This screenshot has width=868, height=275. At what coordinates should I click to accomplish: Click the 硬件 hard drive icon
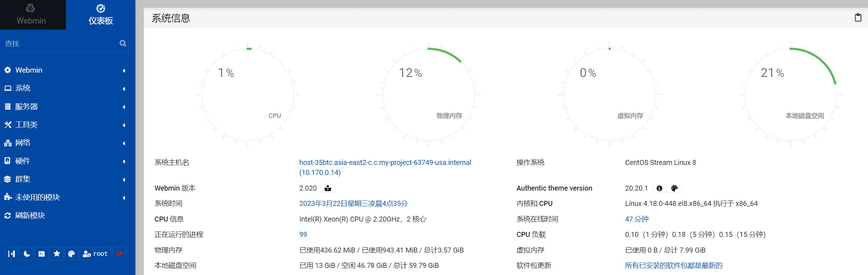coord(7,161)
